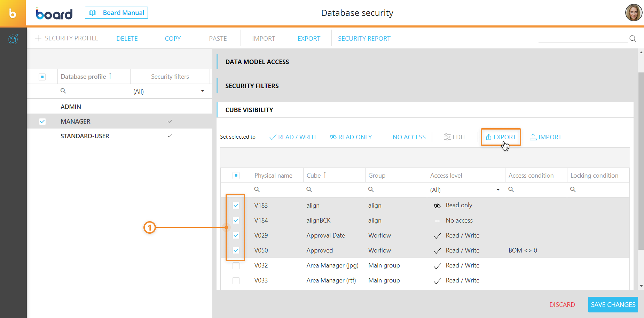Toggle the MANAGER profile checkbox
This screenshot has height=318, width=644.
(42, 122)
